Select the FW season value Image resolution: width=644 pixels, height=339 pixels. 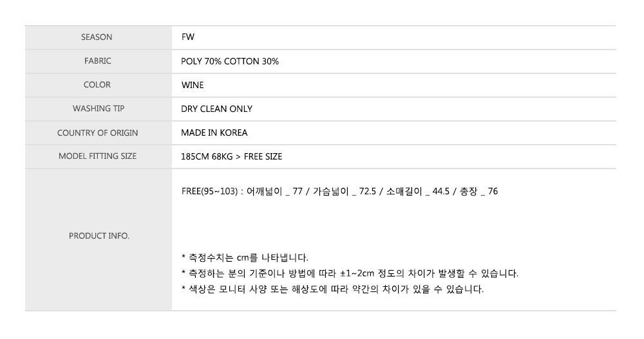tap(188, 37)
